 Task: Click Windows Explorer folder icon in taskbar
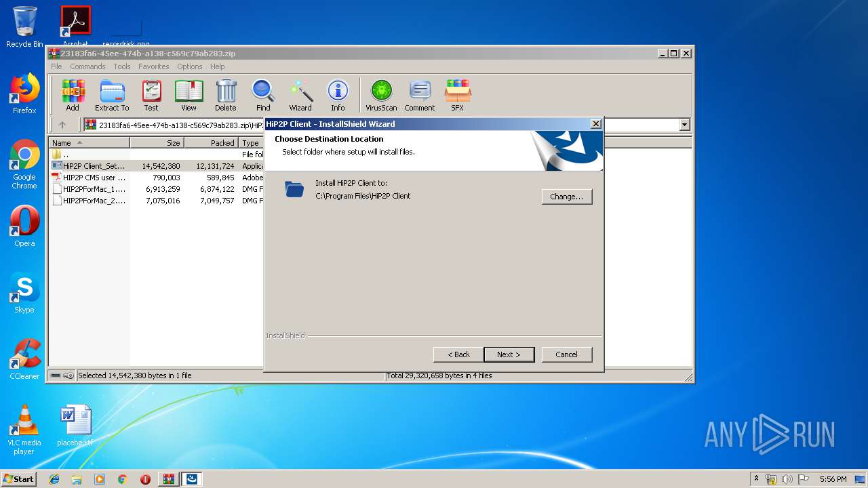coord(77,479)
